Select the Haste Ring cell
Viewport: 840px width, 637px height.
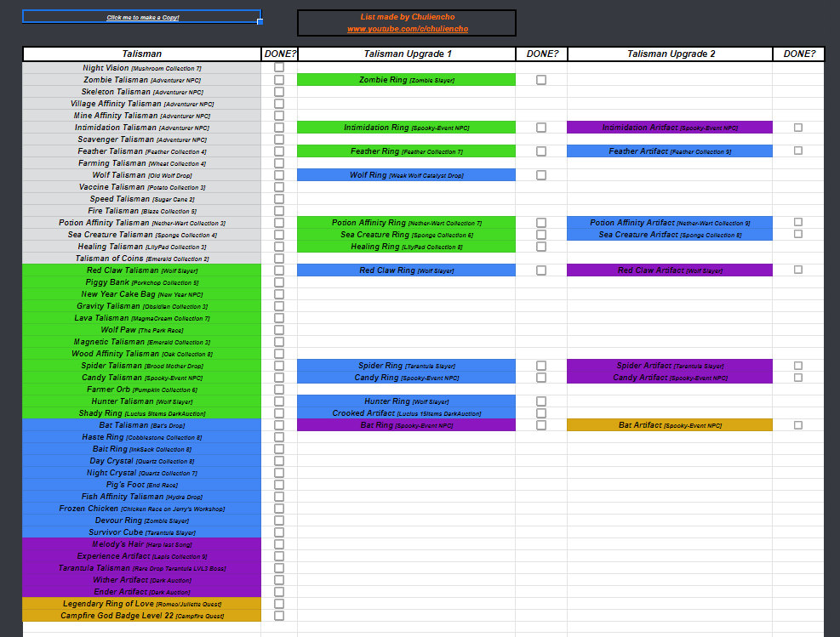point(142,437)
